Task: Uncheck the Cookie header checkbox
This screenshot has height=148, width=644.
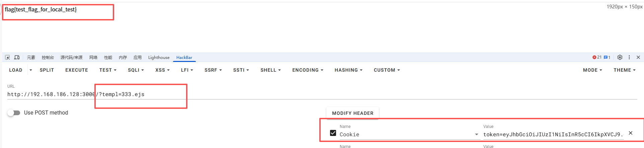Action: pos(333,133)
